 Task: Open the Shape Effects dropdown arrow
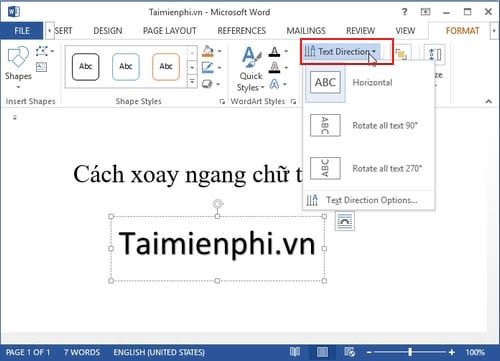pos(218,84)
